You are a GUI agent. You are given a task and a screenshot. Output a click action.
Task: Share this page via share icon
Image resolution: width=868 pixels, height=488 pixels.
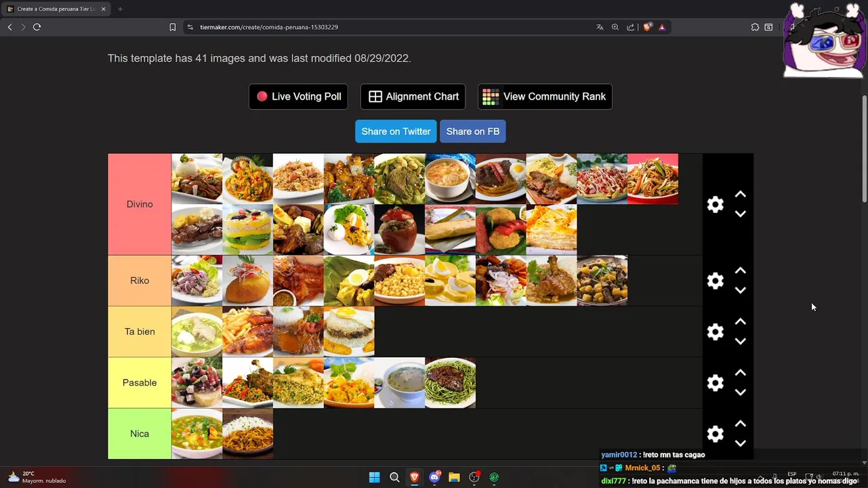pos(631,27)
